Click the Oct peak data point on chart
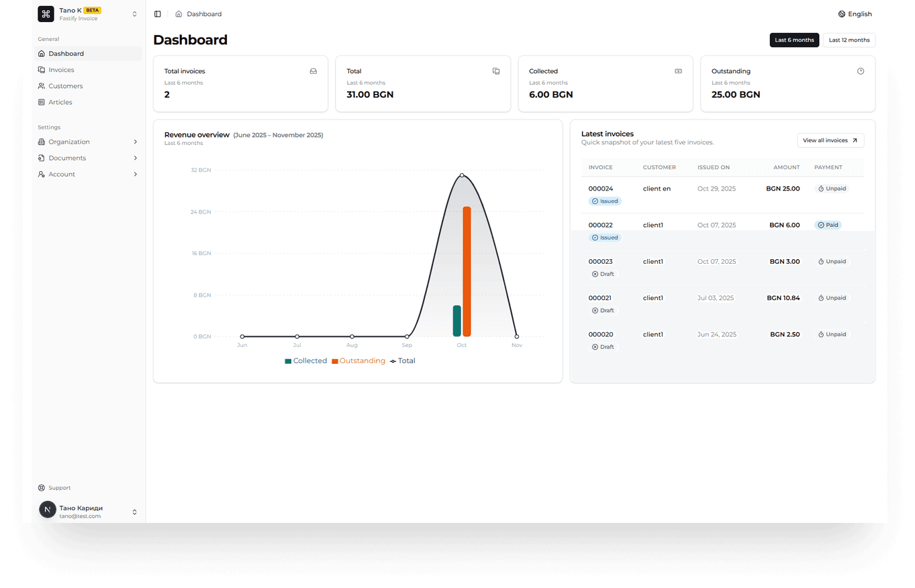This screenshot has width=915, height=588. click(462, 175)
